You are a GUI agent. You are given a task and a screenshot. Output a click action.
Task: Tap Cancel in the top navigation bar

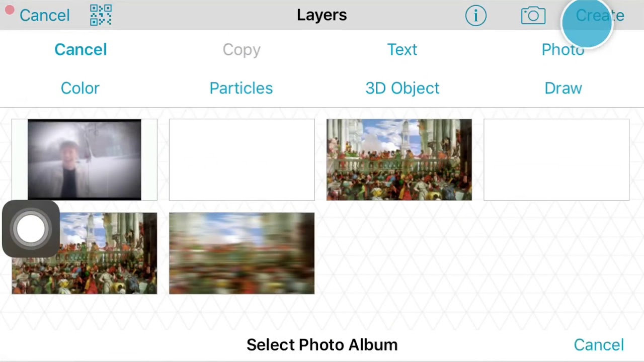[x=44, y=15]
